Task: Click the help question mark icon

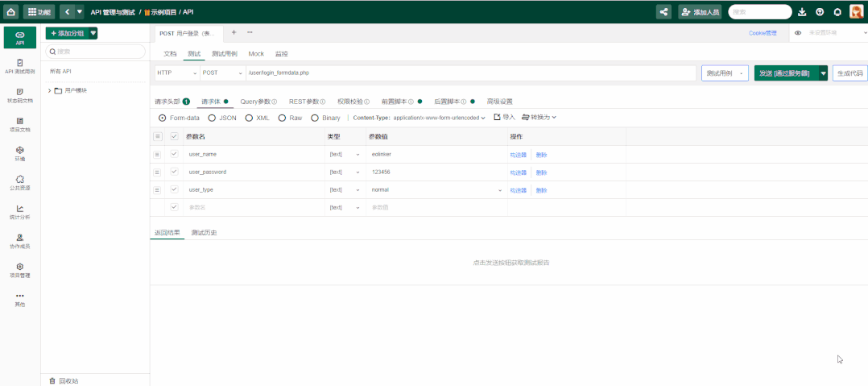Action: click(x=820, y=12)
